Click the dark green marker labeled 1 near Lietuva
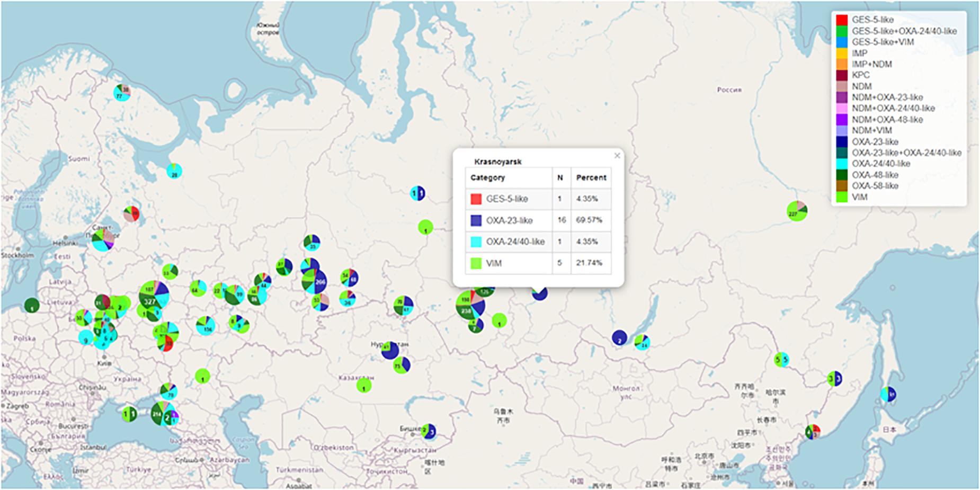 click(32, 306)
